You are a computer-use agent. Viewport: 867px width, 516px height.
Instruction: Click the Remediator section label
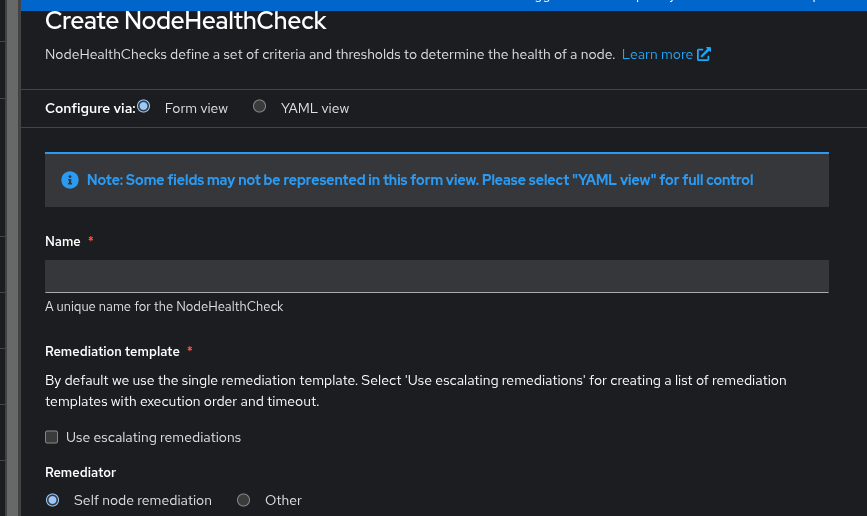coord(81,472)
